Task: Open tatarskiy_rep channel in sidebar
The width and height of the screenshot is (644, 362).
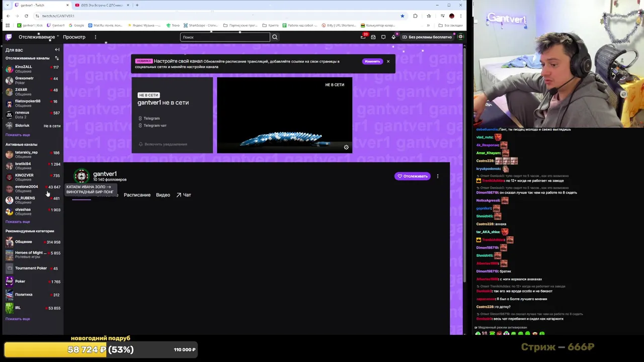Action: point(33,154)
